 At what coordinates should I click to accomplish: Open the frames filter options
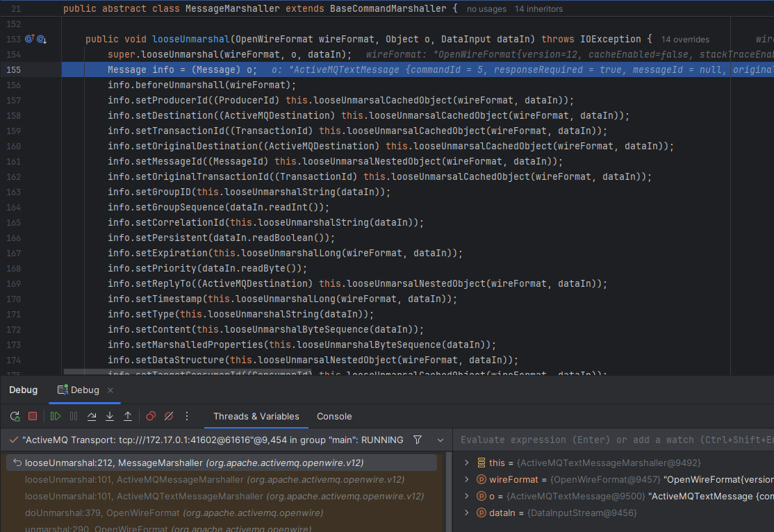pyautogui.click(x=418, y=439)
